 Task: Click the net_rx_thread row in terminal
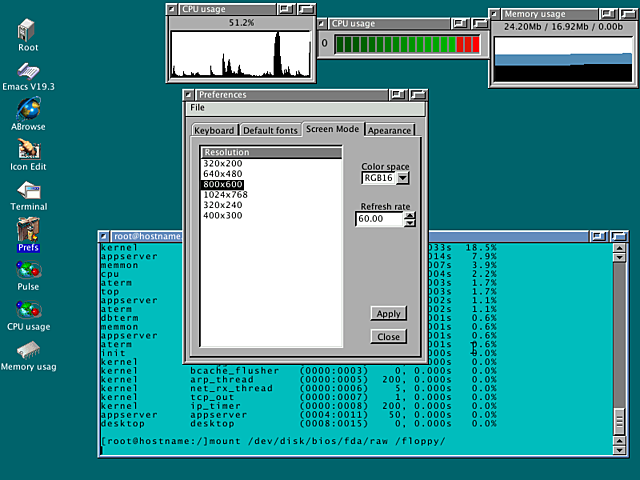pos(298,388)
